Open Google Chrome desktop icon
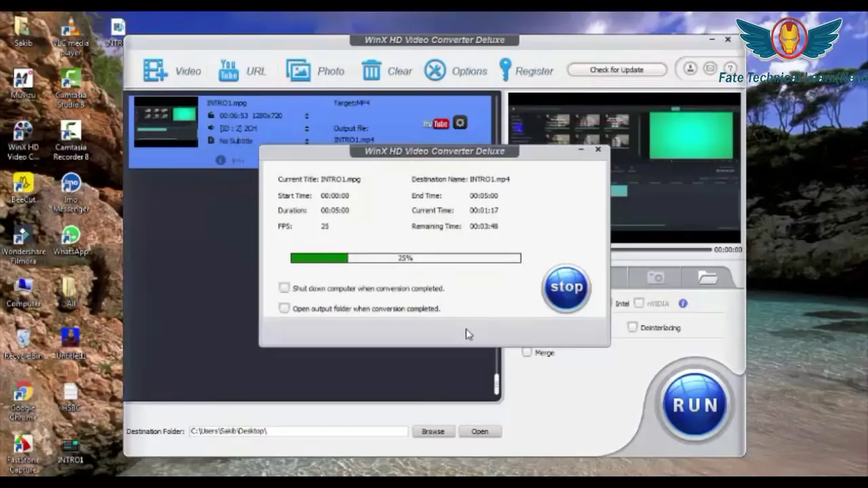The width and height of the screenshot is (868, 488). (x=23, y=402)
